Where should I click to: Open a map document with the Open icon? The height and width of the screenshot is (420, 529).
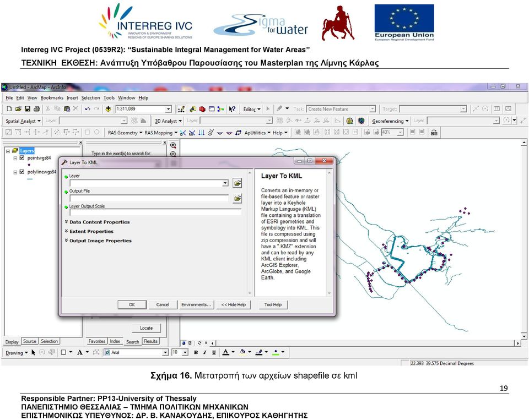[18, 109]
